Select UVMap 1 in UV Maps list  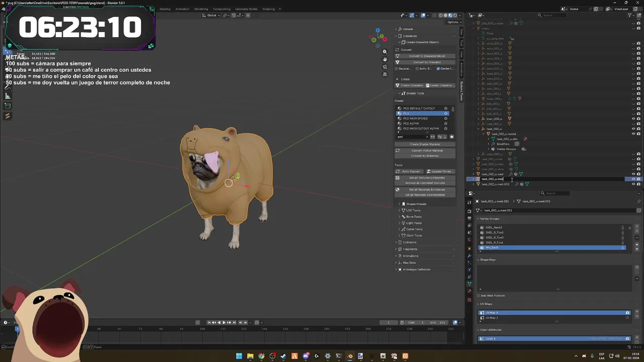click(x=492, y=318)
